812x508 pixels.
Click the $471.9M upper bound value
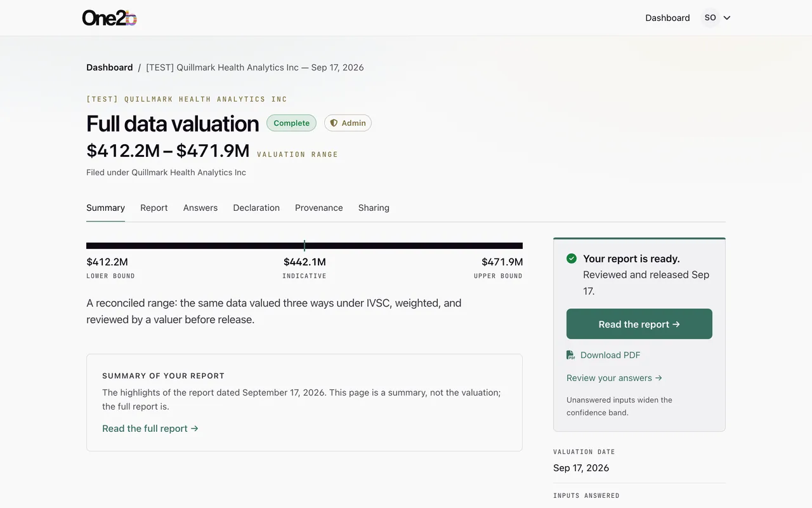pyautogui.click(x=502, y=262)
